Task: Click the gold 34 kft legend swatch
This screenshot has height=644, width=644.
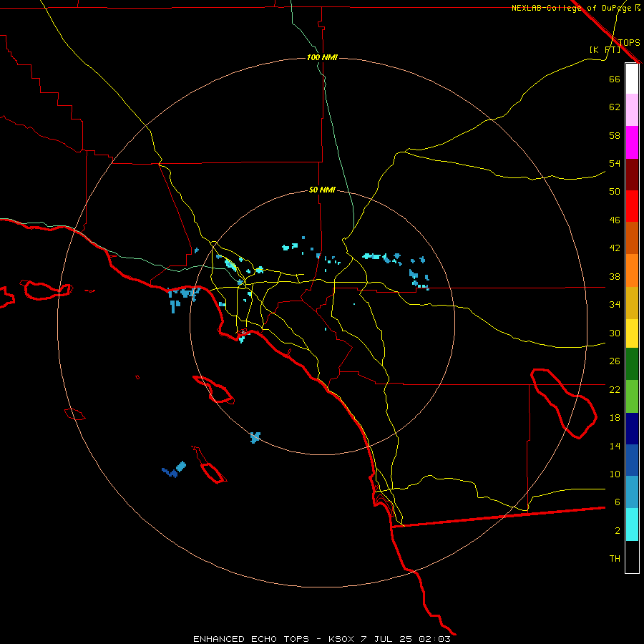Action: 632,303
